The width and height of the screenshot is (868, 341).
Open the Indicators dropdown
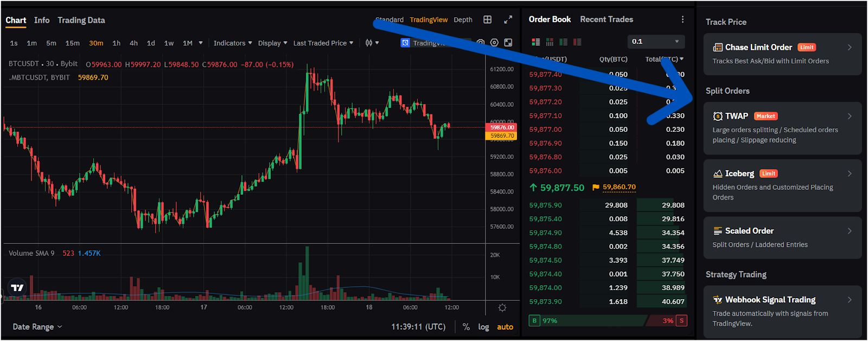(233, 43)
